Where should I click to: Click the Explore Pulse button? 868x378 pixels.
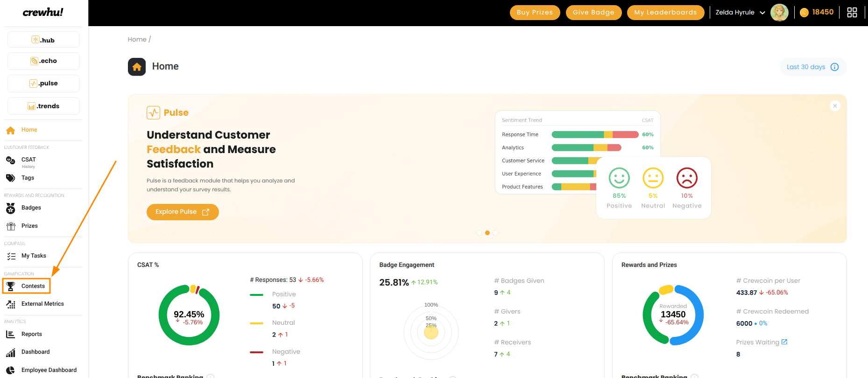point(183,212)
